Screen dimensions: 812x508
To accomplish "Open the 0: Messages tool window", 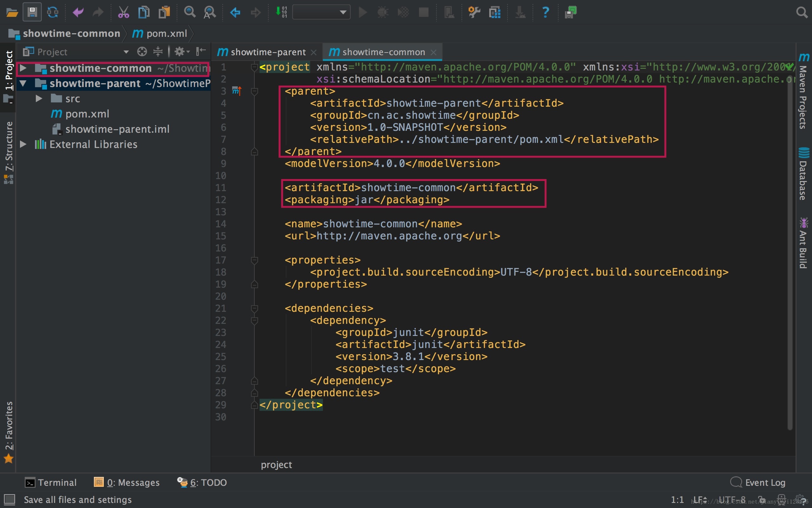I will 127,483.
